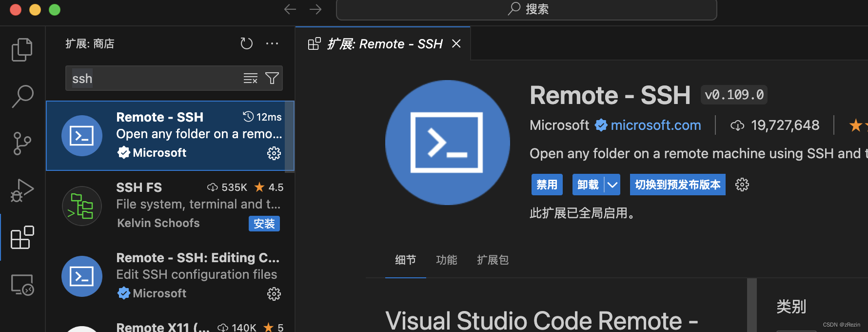Install the SSH FS extension
Viewport: 868px width, 332px height.
point(264,224)
